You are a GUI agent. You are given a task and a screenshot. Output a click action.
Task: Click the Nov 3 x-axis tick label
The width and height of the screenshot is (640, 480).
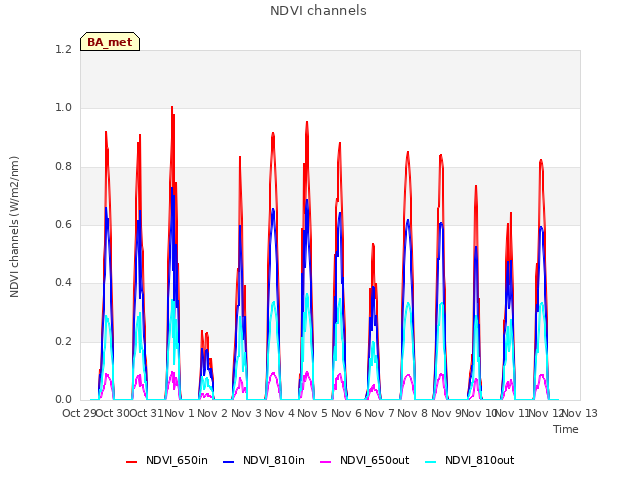(246, 413)
